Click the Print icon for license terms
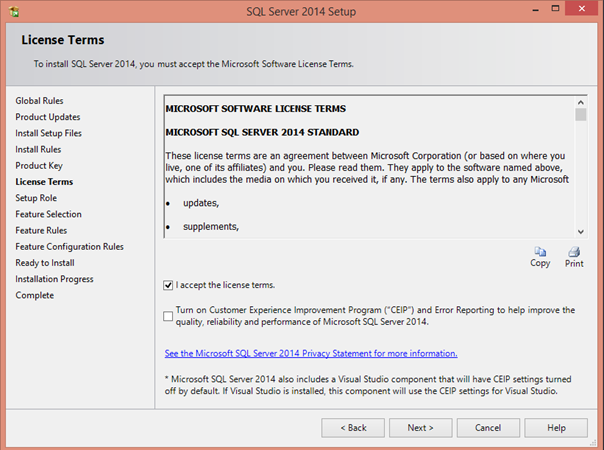Viewport: 604px width, 450px height. point(574,252)
